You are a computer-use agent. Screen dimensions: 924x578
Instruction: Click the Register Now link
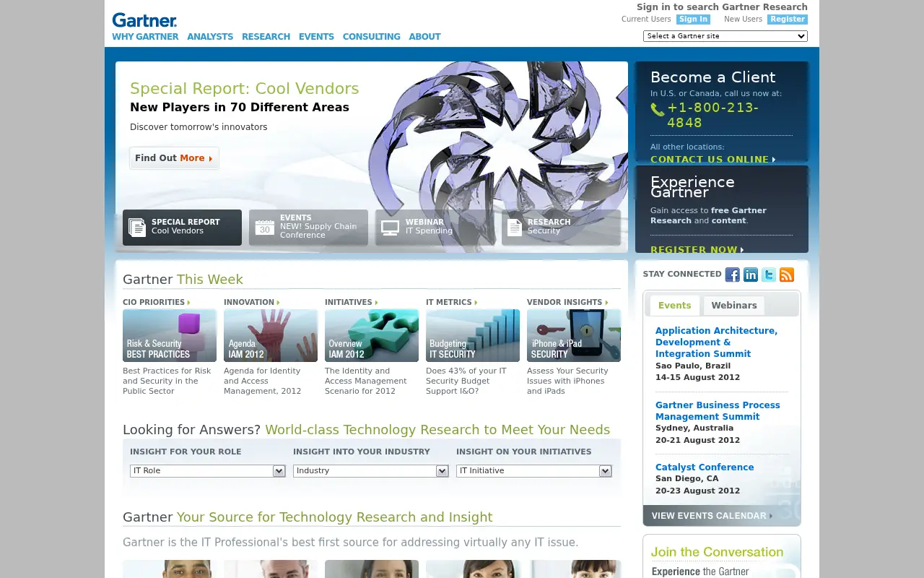(x=697, y=250)
